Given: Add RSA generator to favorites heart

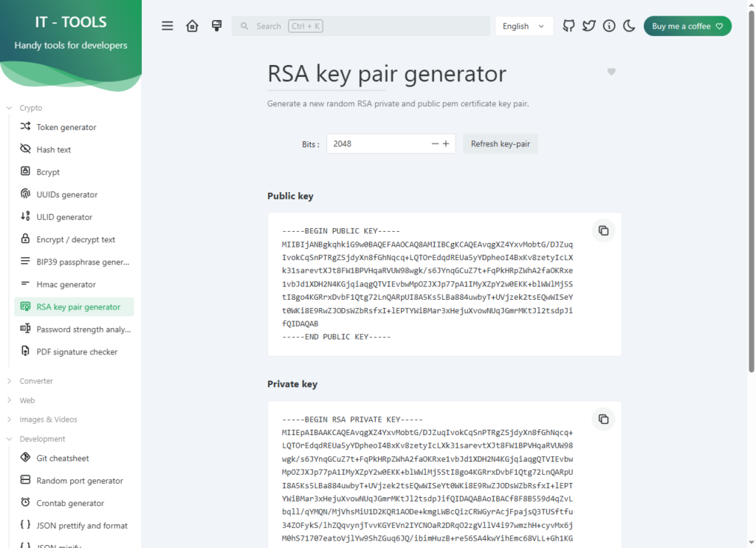Looking at the screenshot, I should [611, 72].
